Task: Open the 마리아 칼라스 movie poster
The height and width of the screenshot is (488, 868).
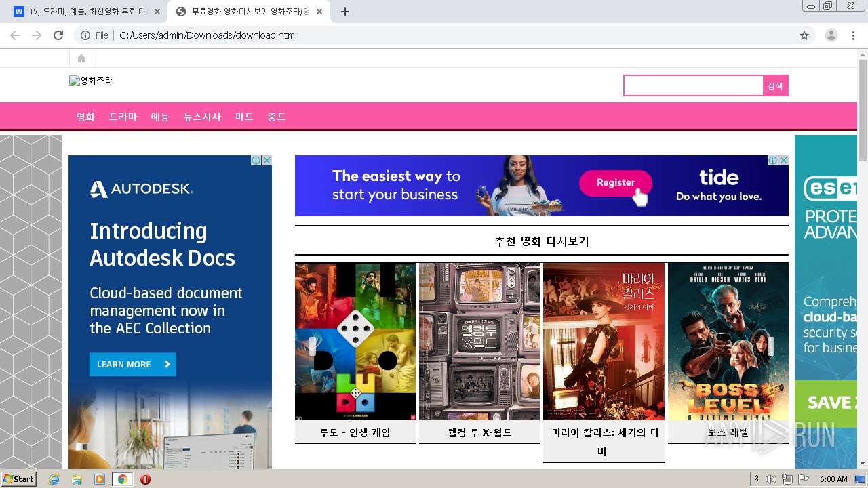Action: click(x=604, y=342)
